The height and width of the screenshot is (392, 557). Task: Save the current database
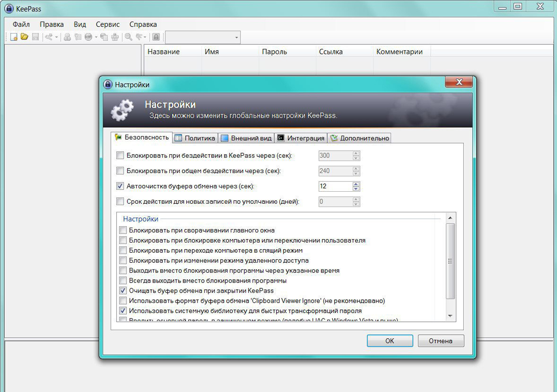tap(35, 37)
